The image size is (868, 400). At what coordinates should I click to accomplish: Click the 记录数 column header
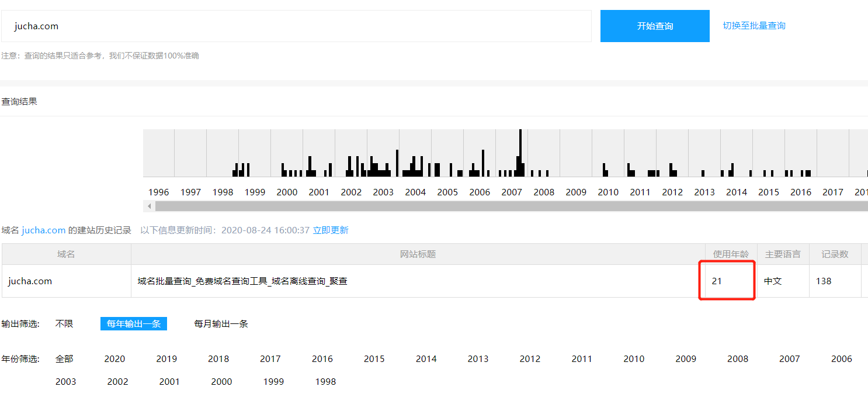click(835, 254)
